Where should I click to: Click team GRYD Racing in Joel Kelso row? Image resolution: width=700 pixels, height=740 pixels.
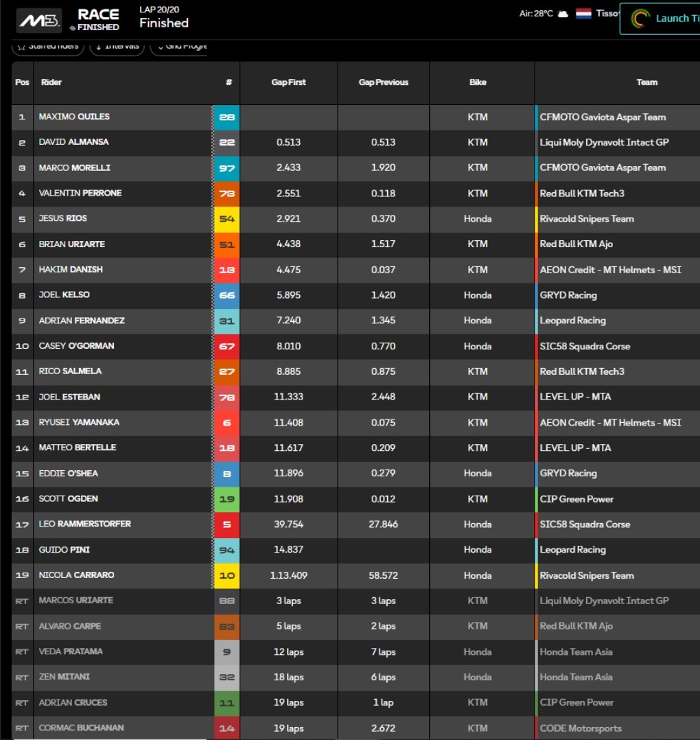568,295
